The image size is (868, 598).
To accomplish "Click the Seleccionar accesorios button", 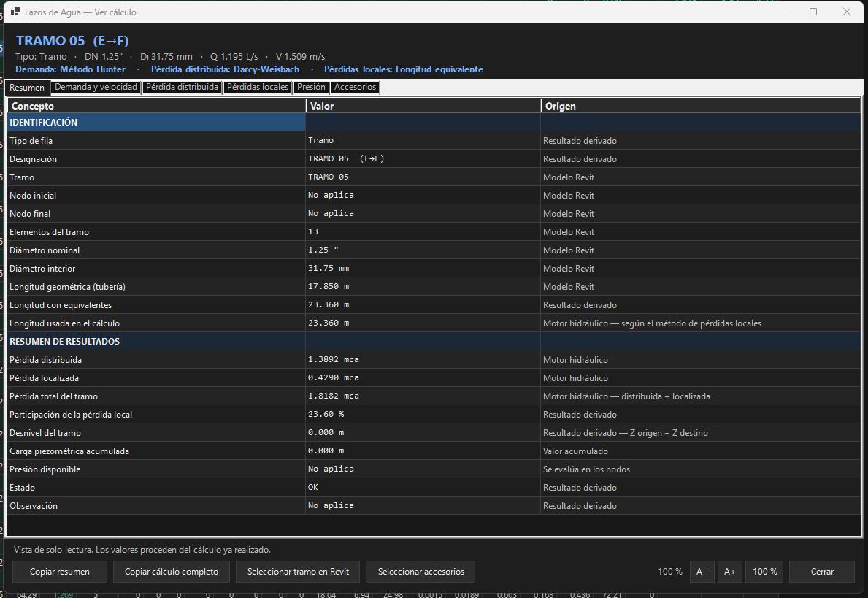I will (420, 572).
